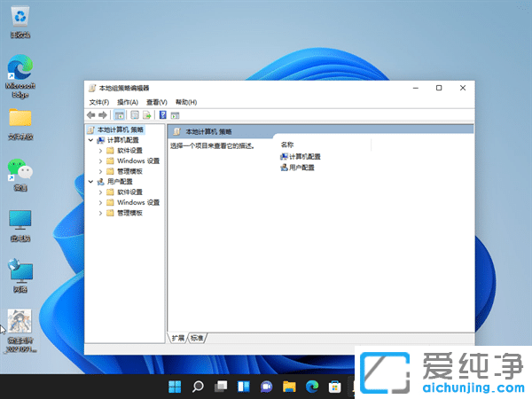Click the Export List toolbar icon
The image size is (532, 399).
tap(146, 115)
